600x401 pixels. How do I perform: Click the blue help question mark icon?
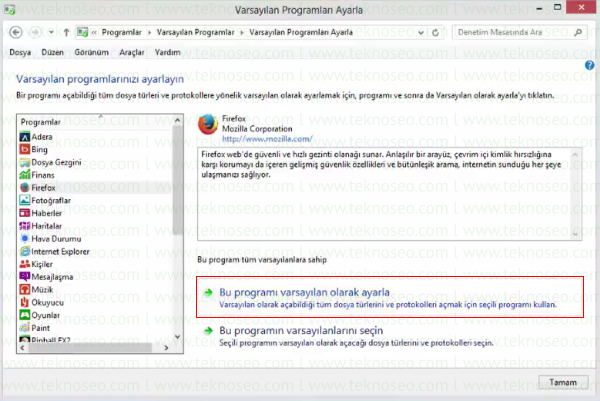click(590, 65)
